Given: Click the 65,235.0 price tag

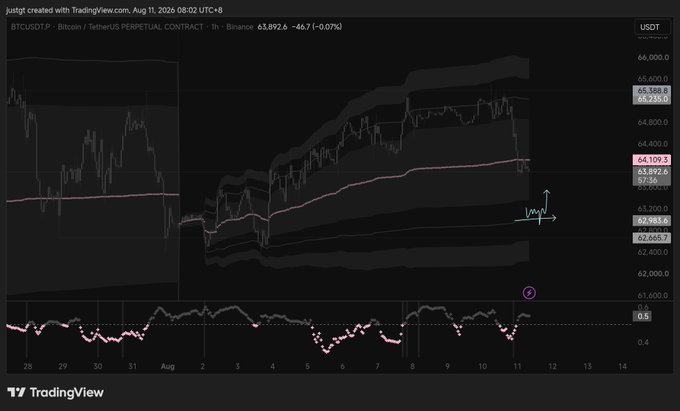Looking at the screenshot, I should tap(652, 99).
